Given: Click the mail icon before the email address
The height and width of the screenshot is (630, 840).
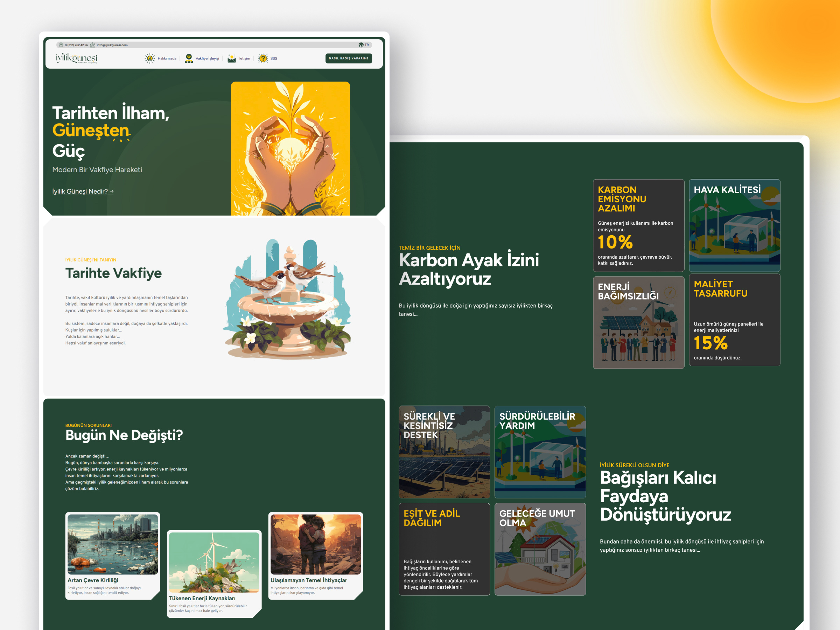Looking at the screenshot, I should click(x=92, y=45).
